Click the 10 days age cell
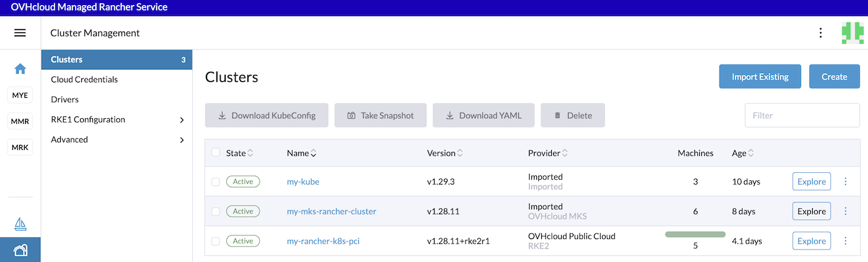This screenshot has height=262, width=868. [x=746, y=182]
